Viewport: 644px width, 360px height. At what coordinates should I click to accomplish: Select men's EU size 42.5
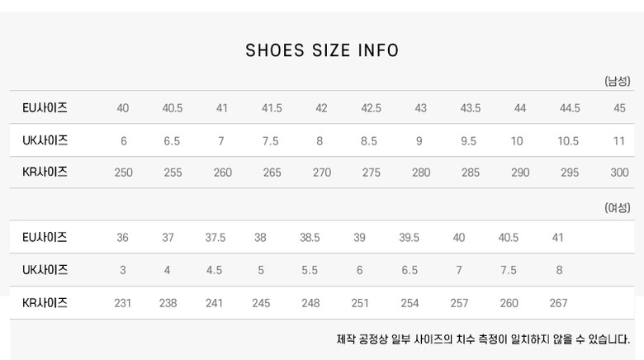click(x=371, y=108)
